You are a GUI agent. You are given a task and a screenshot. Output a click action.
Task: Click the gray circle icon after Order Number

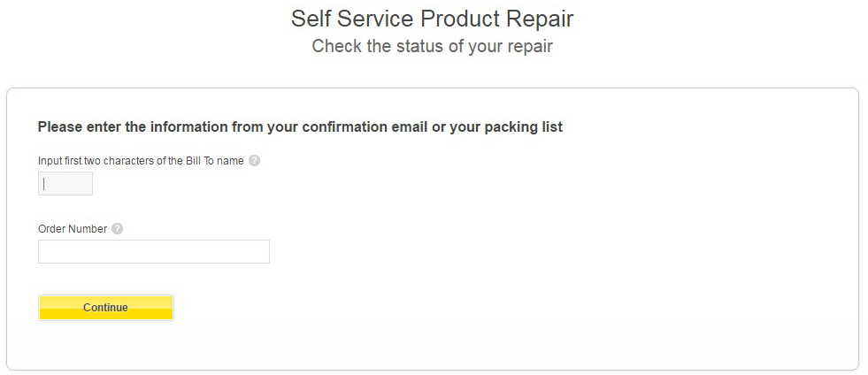tap(117, 228)
